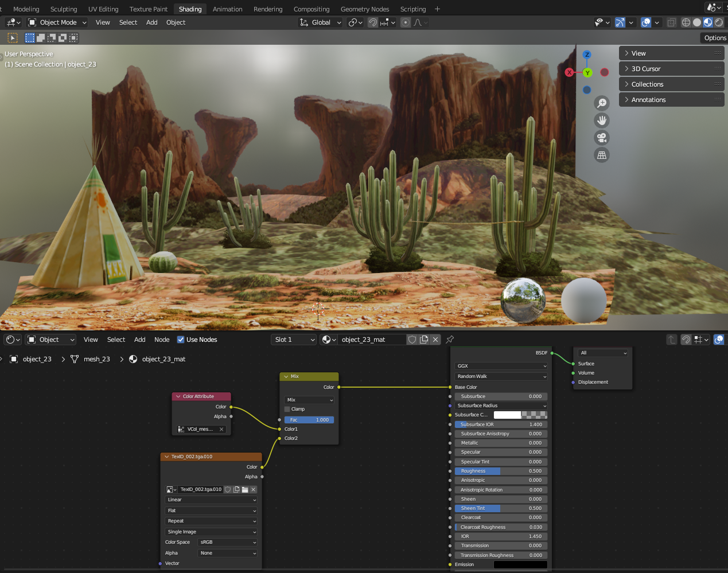This screenshot has height=573, width=728.
Task: Toggle X-ray display in viewport header
Action: tap(671, 22)
